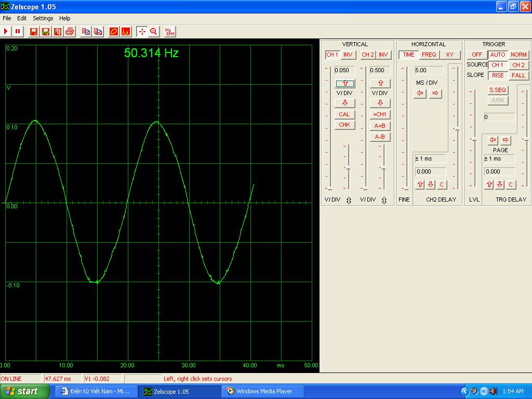Select the crosshair cursor tool
The width and height of the screenshot is (532, 399).
click(142, 31)
